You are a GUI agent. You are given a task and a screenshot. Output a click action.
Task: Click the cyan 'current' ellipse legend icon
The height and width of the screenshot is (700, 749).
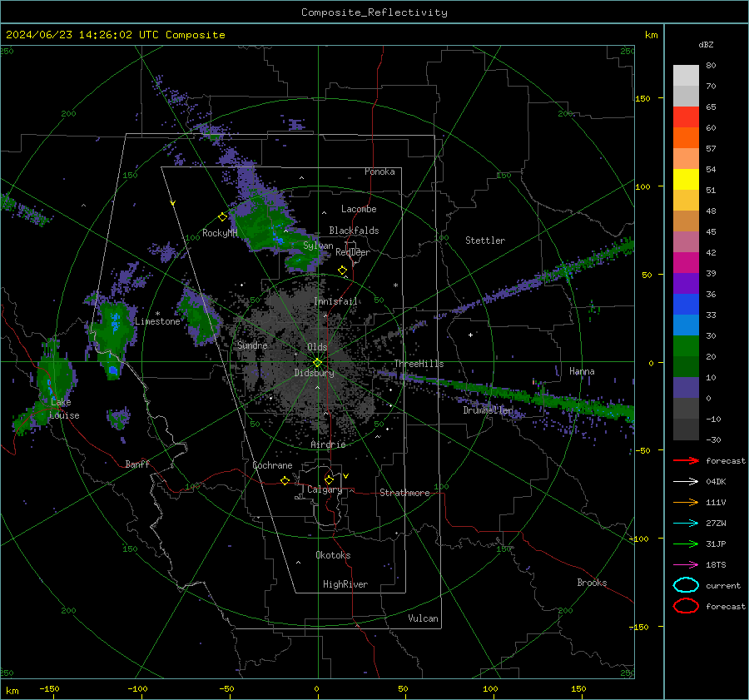(x=686, y=585)
